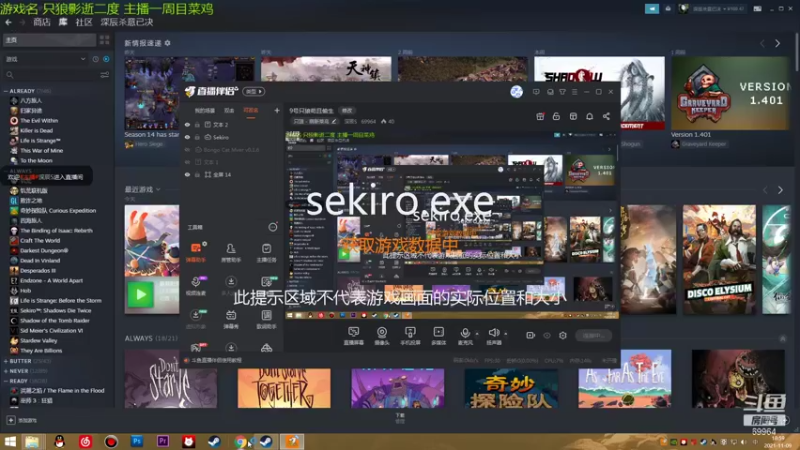The height and width of the screenshot is (450, 800).
Task: Click the green play button on recent game
Action: point(140,294)
